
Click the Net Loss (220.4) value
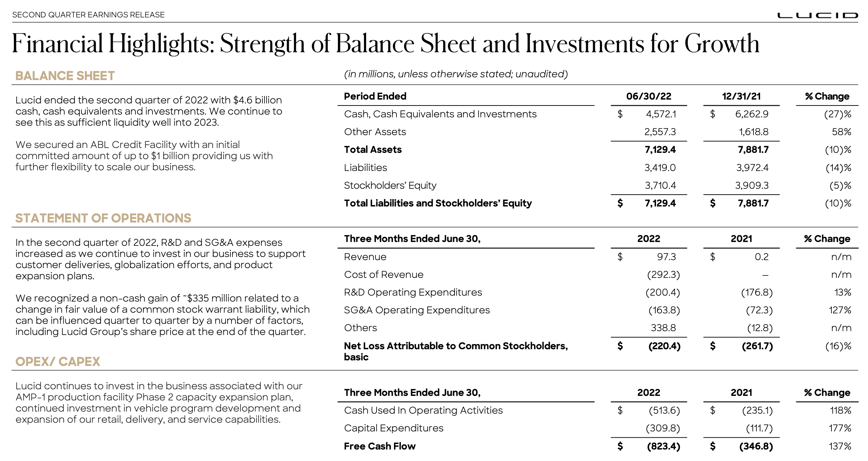click(x=664, y=346)
